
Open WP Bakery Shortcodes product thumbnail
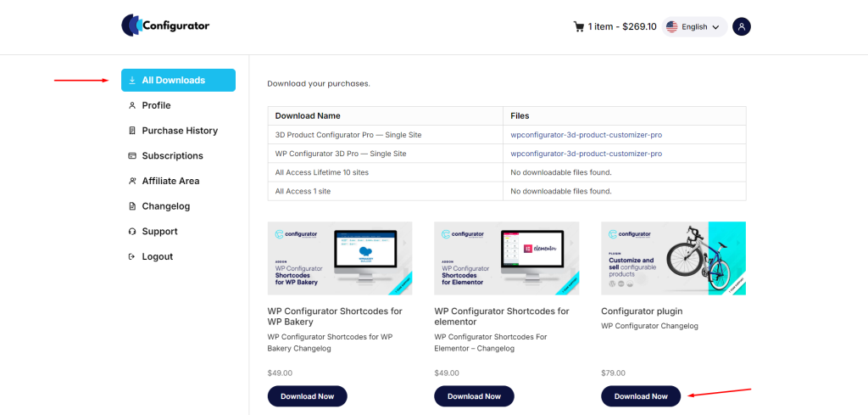(340, 258)
